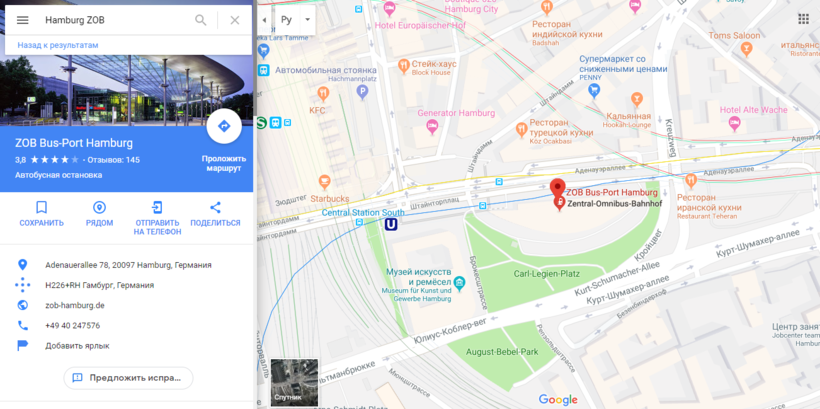The height and width of the screenshot is (409, 820).
Task: Click the KFC restaurant marker
Action: coord(324,94)
